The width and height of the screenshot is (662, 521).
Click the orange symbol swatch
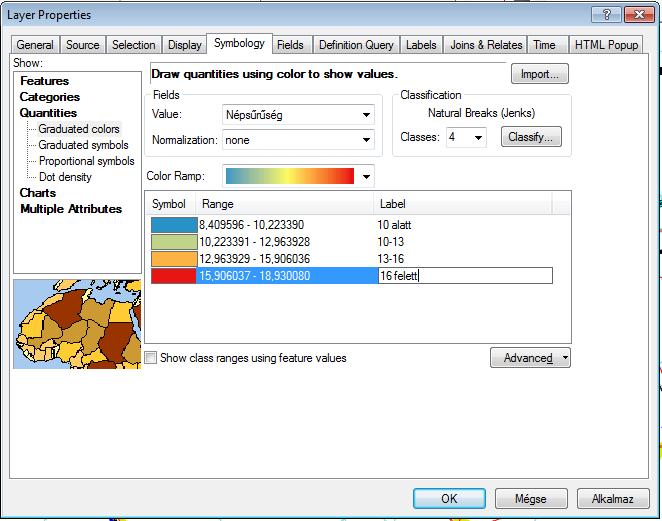pyautogui.click(x=174, y=259)
